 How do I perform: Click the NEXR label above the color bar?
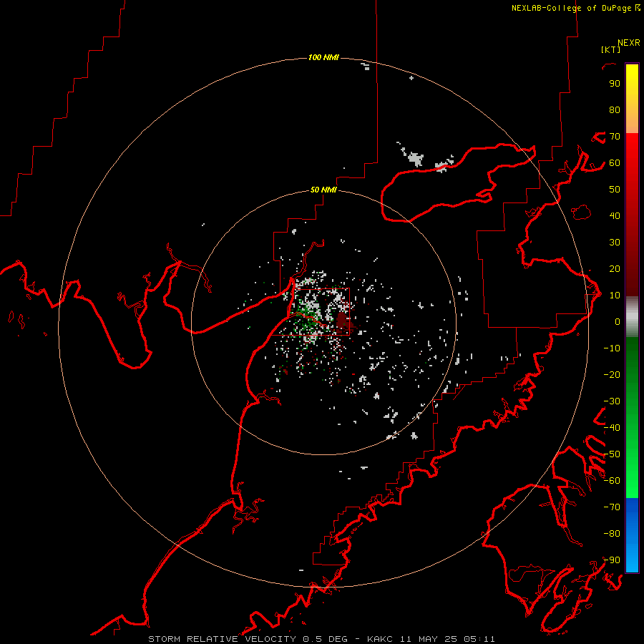[629, 43]
